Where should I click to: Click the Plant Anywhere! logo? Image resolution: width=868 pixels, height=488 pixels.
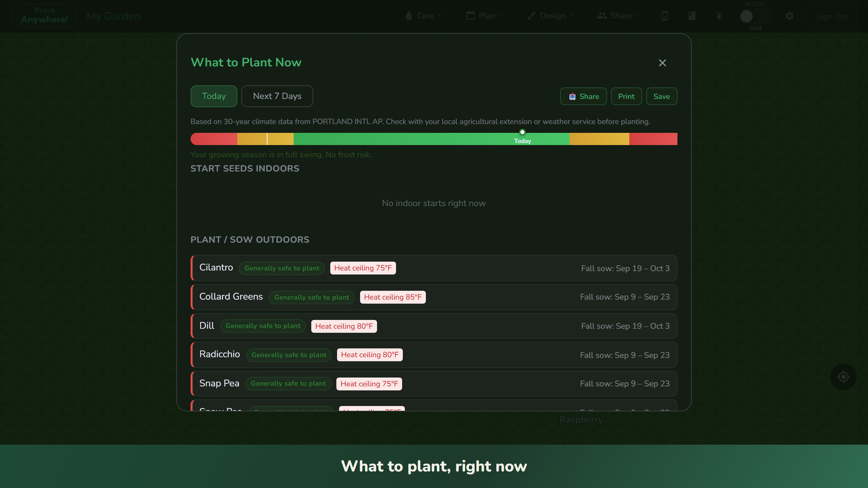click(44, 16)
